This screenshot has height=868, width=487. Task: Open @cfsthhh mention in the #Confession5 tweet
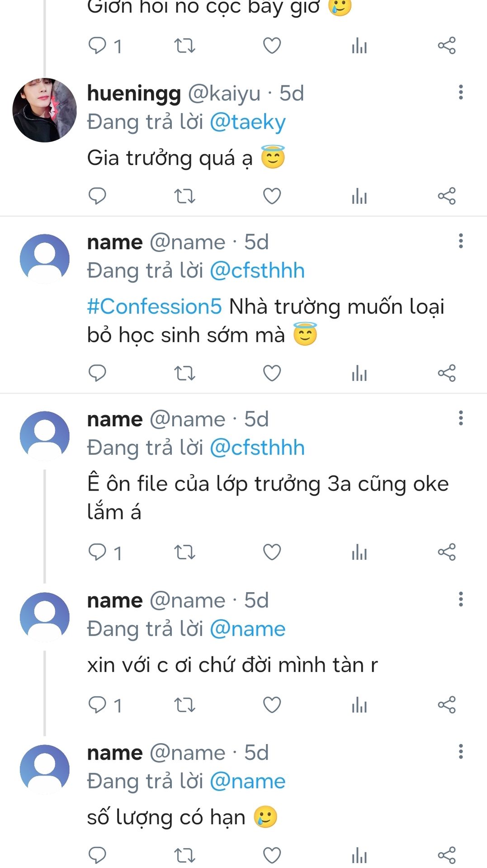pos(257,271)
